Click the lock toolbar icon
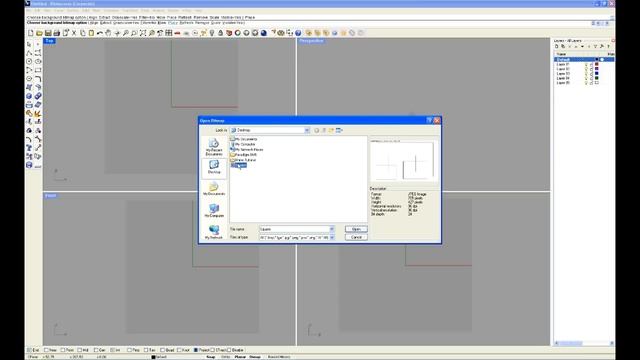This screenshot has height=360, width=640. (220, 33)
